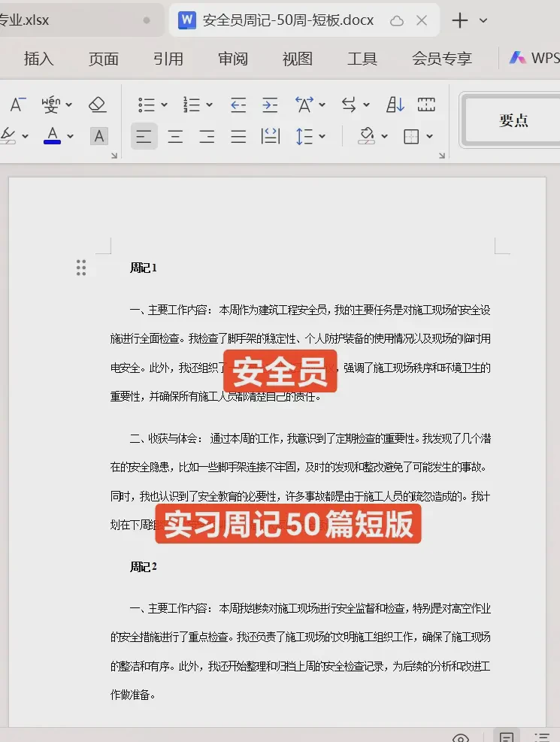Insert a numbered list

pos(192,104)
